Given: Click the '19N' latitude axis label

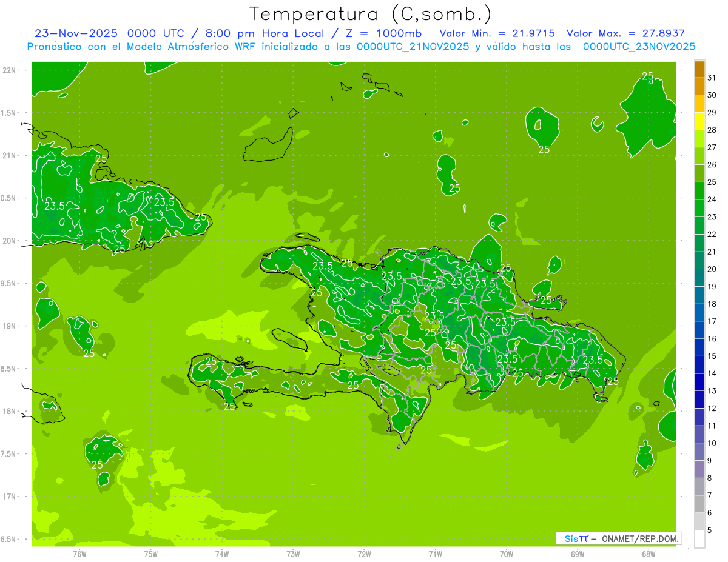Looking at the screenshot, I should click(x=9, y=326).
